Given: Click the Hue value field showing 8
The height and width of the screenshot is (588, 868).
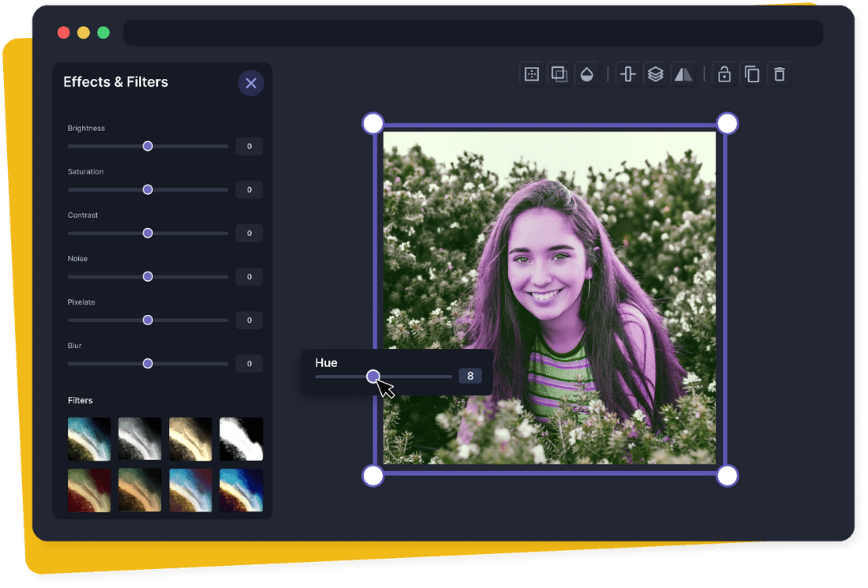Looking at the screenshot, I should point(470,376).
